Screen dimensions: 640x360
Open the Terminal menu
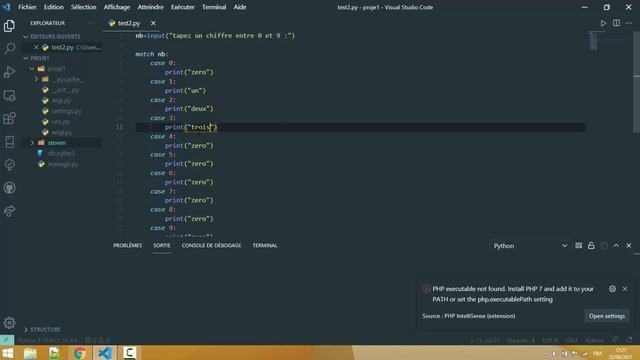pyautogui.click(x=214, y=7)
